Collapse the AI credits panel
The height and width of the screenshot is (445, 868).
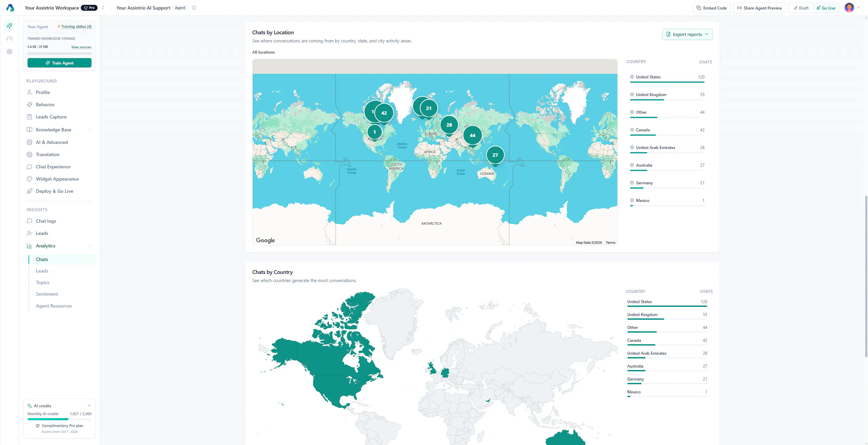89,406
